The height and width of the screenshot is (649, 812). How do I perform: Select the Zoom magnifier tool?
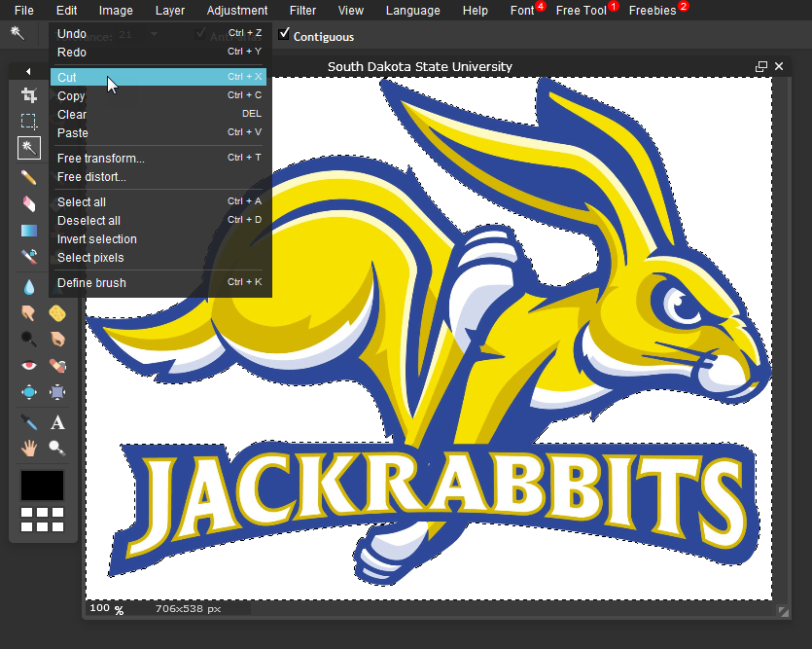tap(57, 448)
